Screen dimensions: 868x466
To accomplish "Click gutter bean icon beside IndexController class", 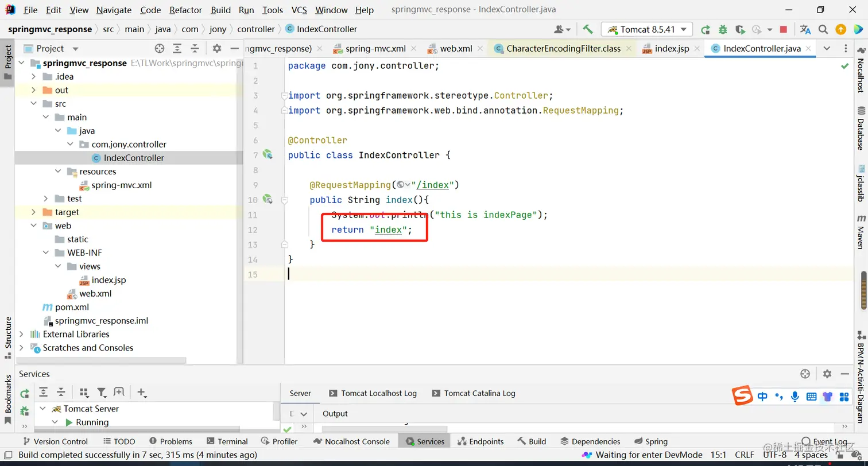I will (x=268, y=154).
